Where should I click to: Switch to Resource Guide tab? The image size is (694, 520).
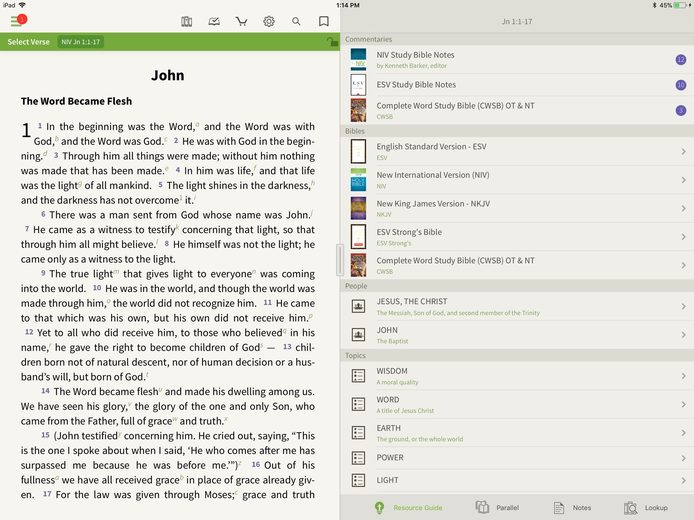pyautogui.click(x=408, y=508)
